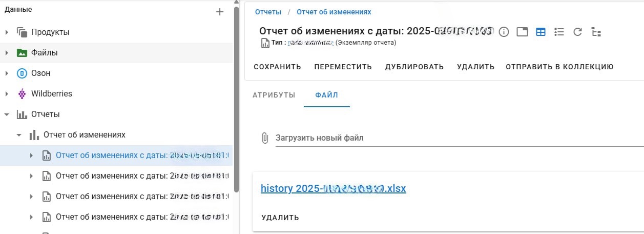
Task: Click the panel window layout icon
Action: [522, 32]
